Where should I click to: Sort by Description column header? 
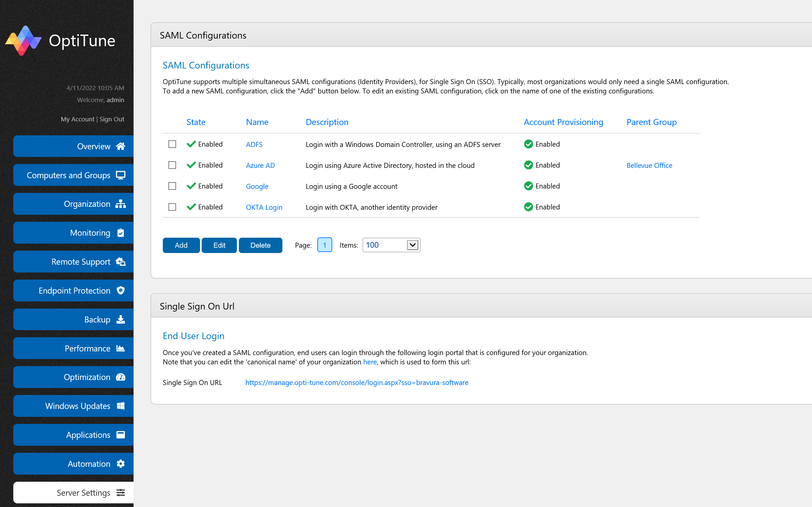[x=327, y=122]
